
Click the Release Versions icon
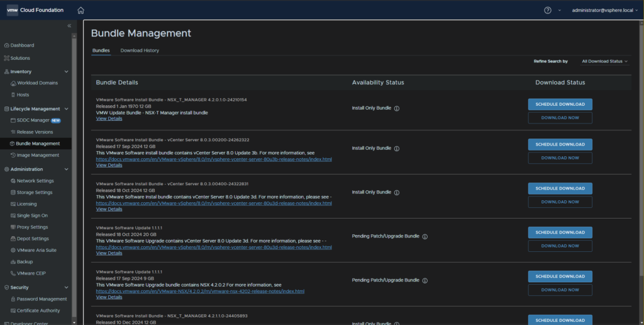click(14, 132)
